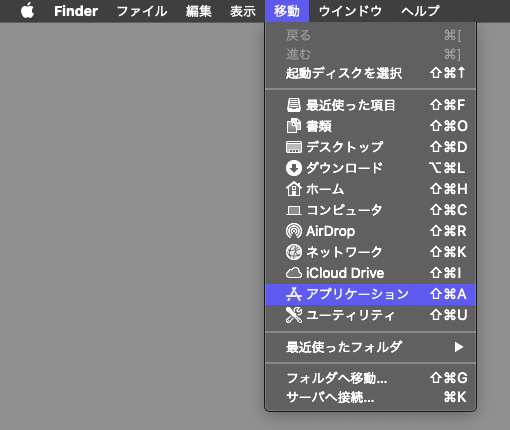510x430 pixels.
Task: Click the ⇧⌘K shortcut on ネットワーク row
Action: tap(448, 252)
